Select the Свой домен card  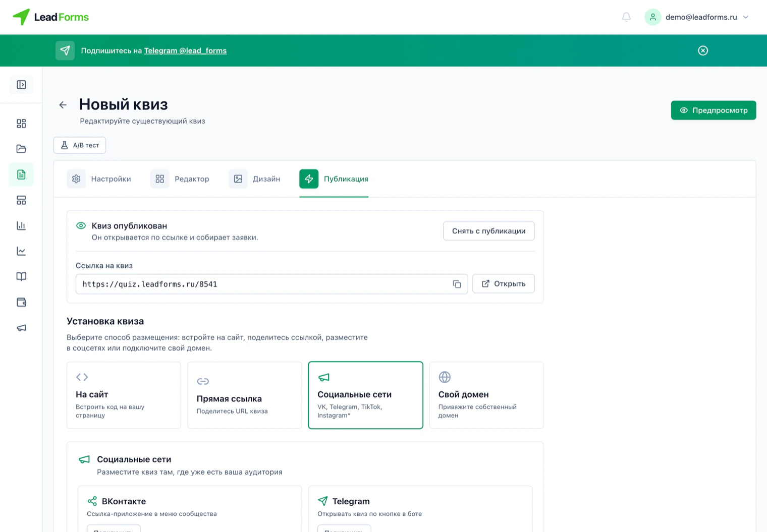click(486, 395)
